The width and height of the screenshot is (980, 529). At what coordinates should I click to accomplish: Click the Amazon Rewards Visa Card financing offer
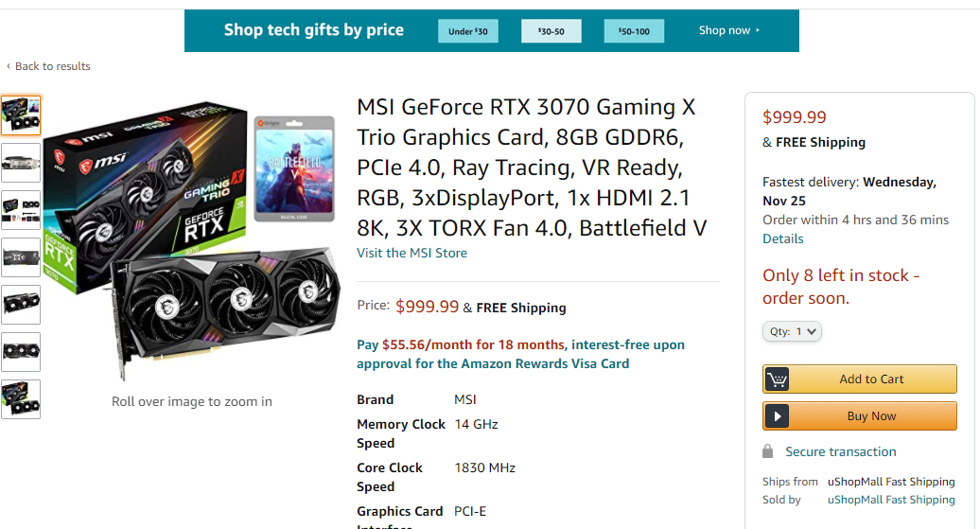[x=520, y=354]
